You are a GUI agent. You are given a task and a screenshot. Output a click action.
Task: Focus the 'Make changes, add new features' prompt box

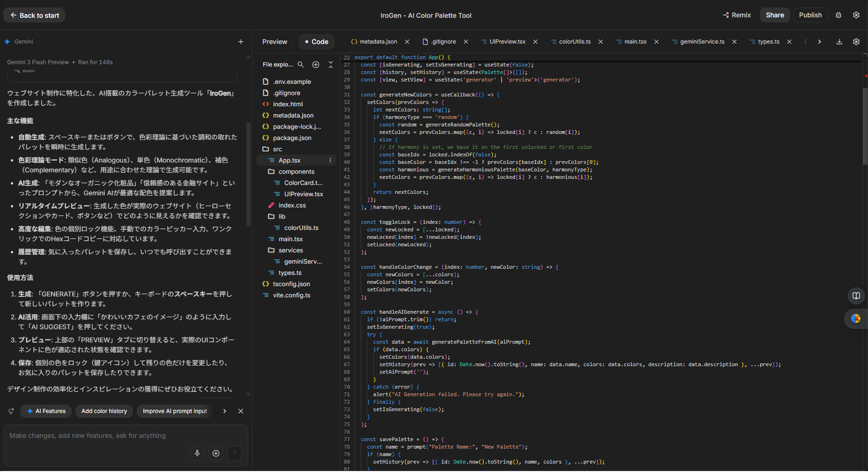click(126, 436)
